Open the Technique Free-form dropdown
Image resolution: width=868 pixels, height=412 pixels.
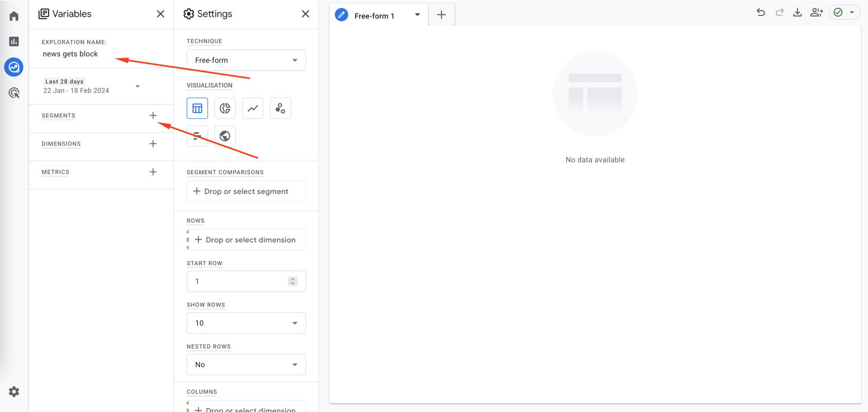[x=246, y=60]
